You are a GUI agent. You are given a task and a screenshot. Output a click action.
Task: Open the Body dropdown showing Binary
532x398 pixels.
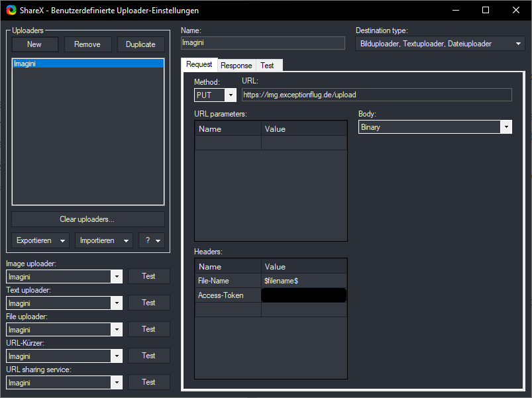click(x=505, y=126)
